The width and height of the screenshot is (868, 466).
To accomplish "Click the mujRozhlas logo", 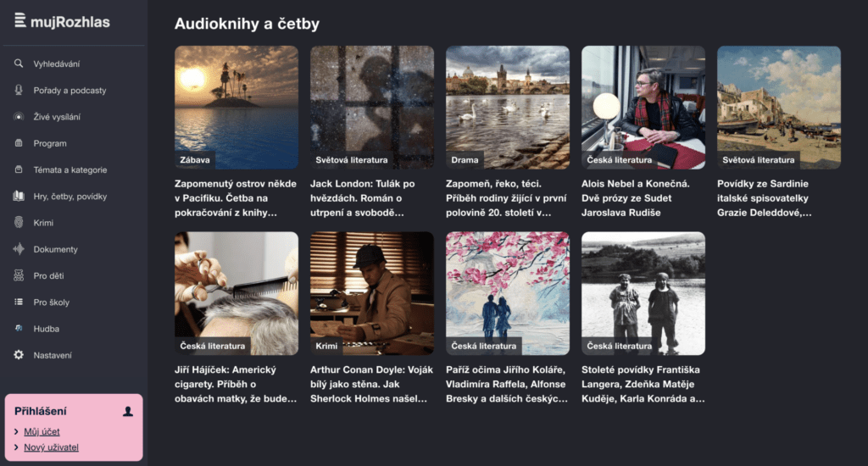I will point(62,21).
